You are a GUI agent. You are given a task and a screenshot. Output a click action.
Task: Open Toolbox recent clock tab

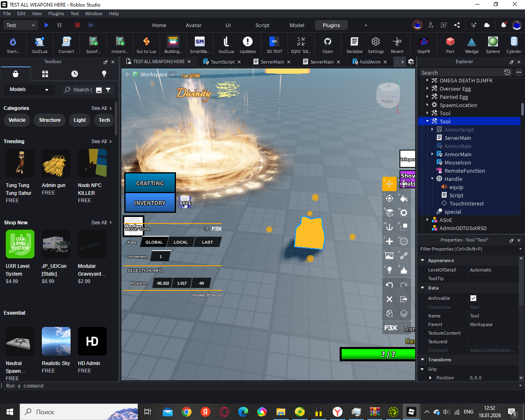coord(75,74)
